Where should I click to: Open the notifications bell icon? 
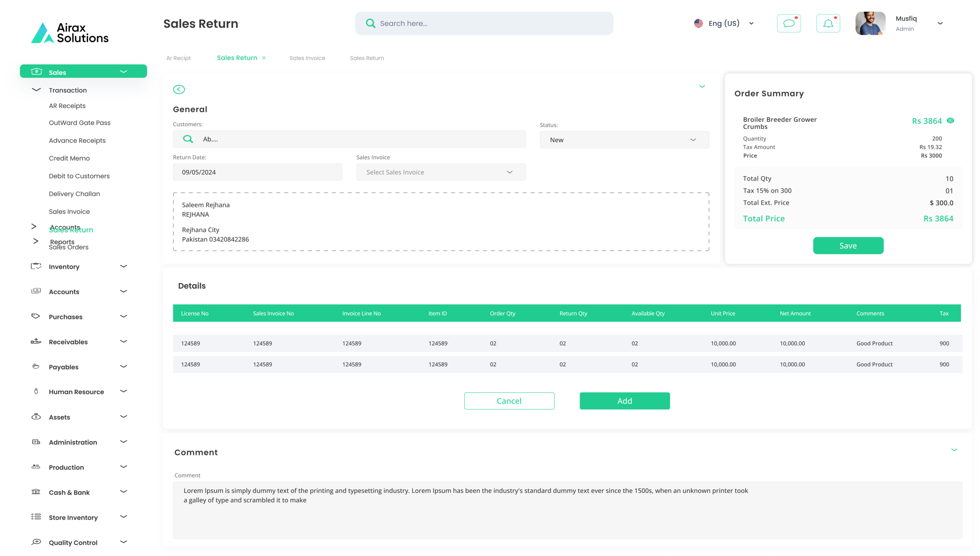point(828,23)
